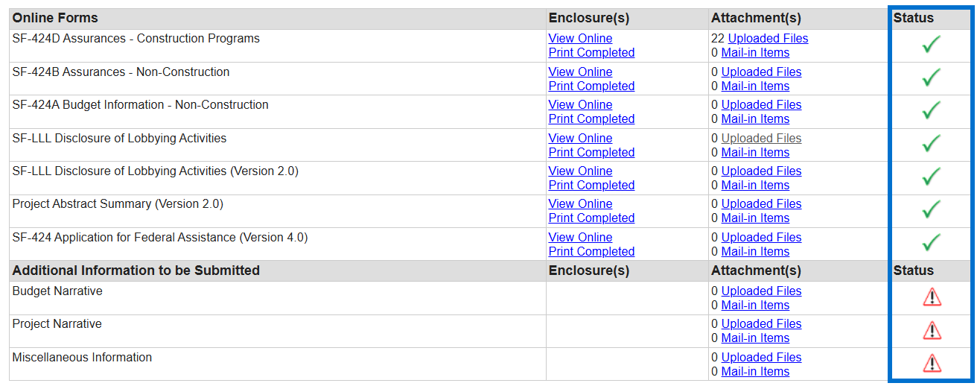980x386 pixels.
Task: Open Uploaded Files for Miscellaneous Information
Action: click(x=761, y=358)
